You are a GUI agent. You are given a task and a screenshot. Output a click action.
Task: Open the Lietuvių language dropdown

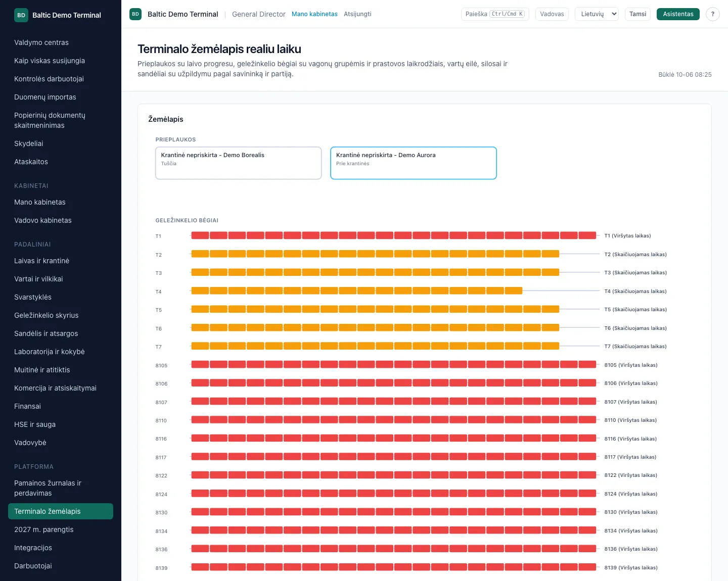[x=597, y=14]
